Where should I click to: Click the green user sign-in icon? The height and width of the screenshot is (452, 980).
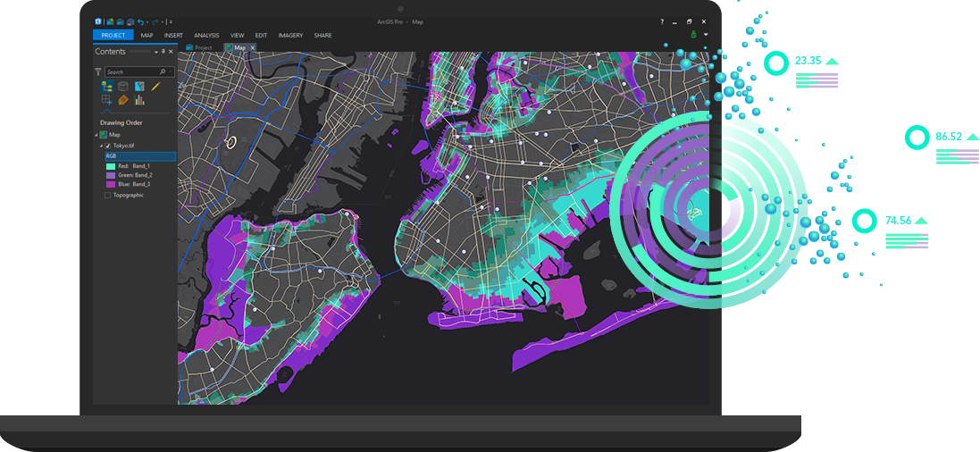(x=693, y=35)
